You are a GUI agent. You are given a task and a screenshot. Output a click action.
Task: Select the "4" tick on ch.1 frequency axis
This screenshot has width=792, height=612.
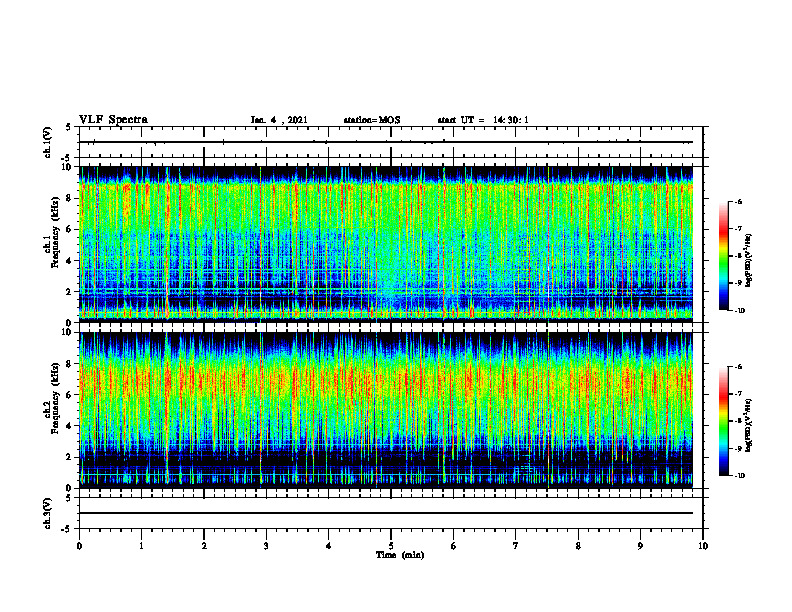(70, 261)
